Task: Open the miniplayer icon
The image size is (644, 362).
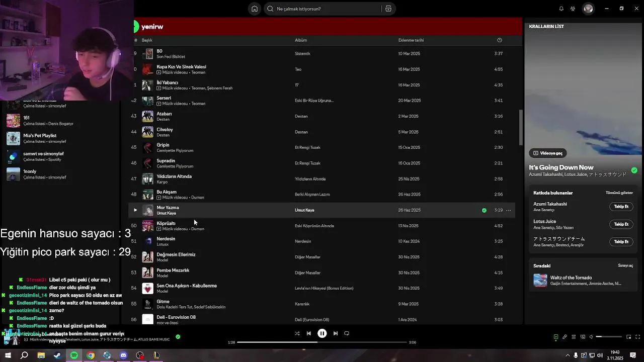Action: click(x=629, y=337)
